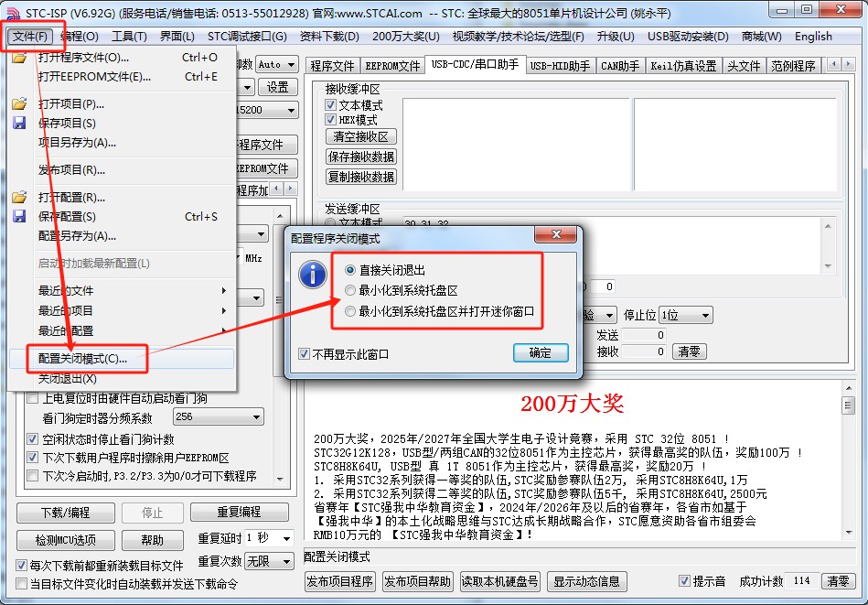Click the hardware options list scroll-down arrow
868x605 pixels.
coord(280,480)
